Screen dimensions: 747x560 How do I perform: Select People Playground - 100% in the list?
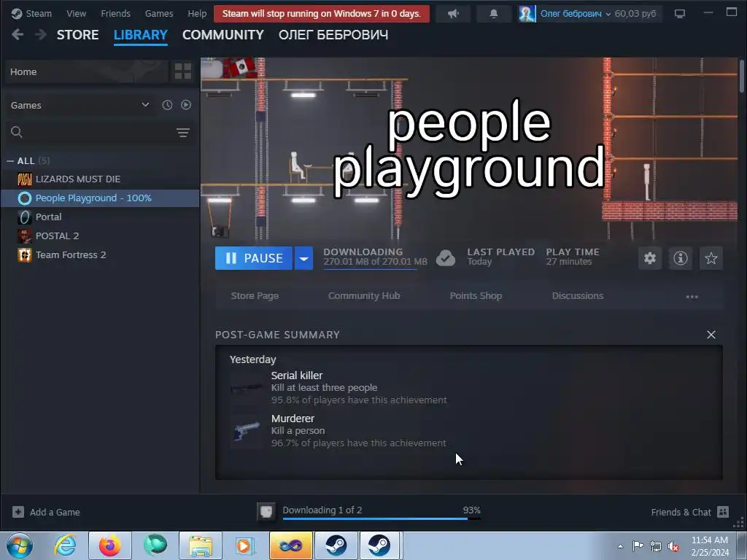tap(100, 198)
